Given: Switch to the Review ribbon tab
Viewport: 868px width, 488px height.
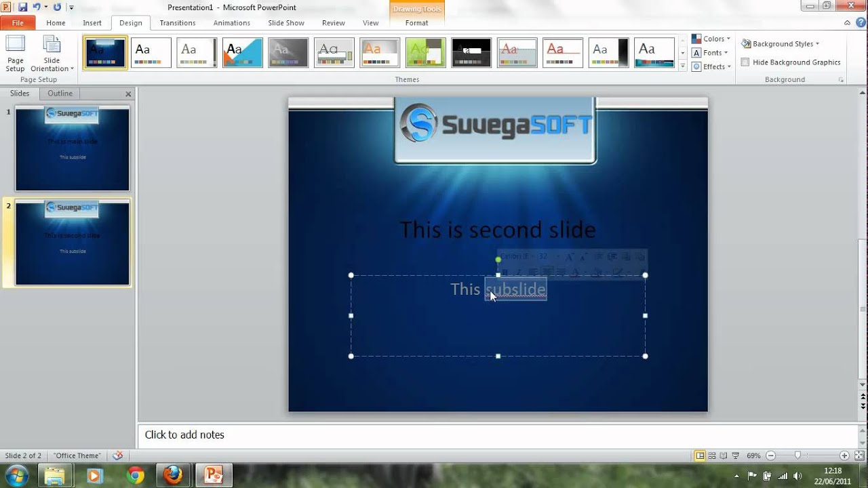Looking at the screenshot, I should (x=334, y=23).
